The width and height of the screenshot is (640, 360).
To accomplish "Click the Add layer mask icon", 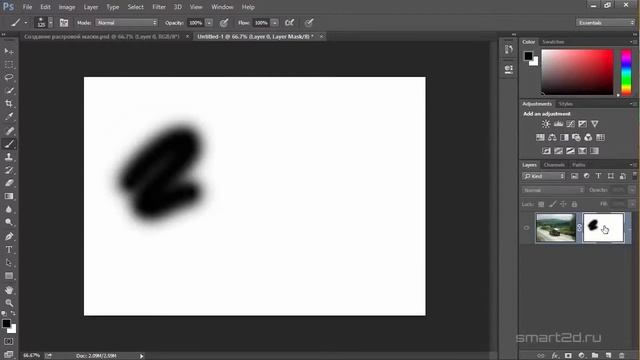I will coord(568,356).
